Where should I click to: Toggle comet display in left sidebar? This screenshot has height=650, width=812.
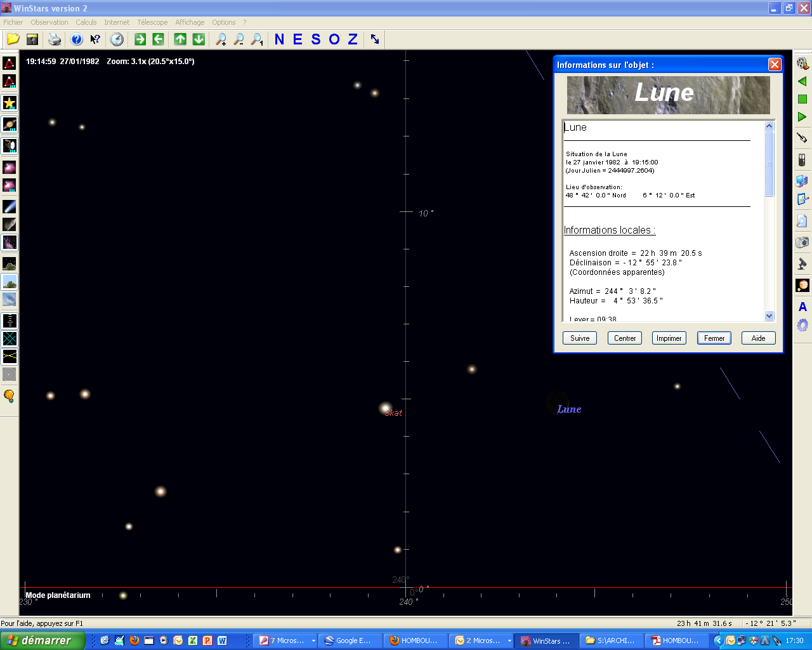(x=10, y=206)
